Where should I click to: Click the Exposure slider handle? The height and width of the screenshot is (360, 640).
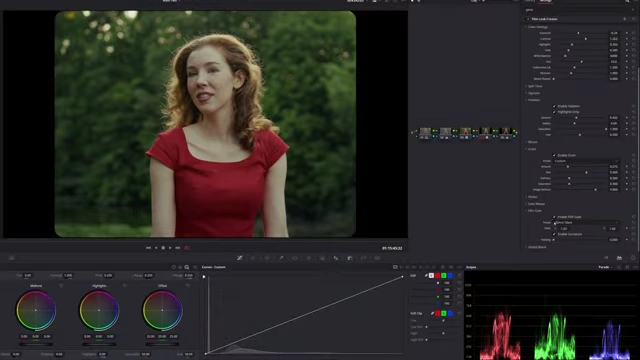pyautogui.click(x=578, y=33)
